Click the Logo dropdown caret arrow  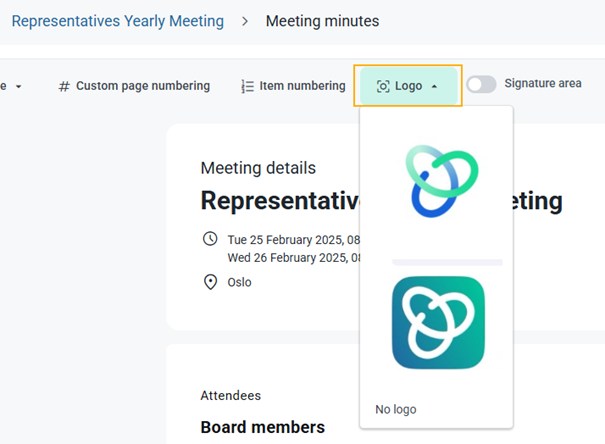[x=434, y=86]
